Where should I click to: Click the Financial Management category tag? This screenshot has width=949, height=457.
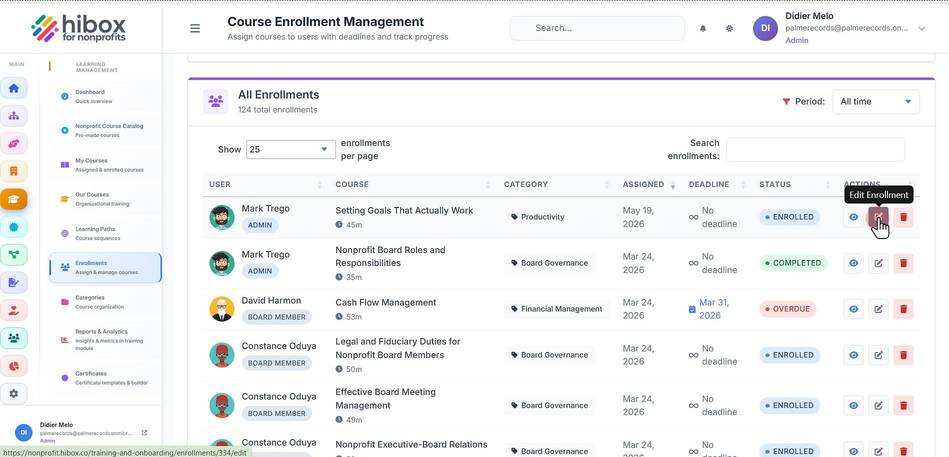pyautogui.click(x=557, y=309)
